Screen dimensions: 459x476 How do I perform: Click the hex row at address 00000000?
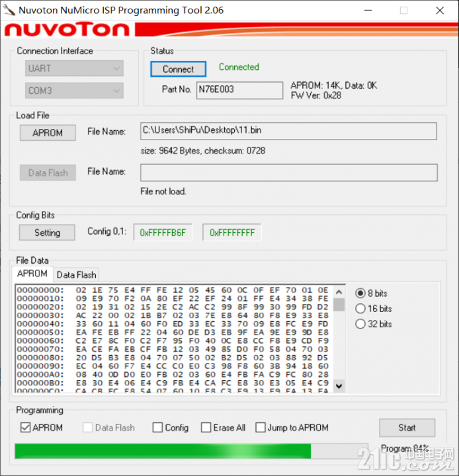click(173, 290)
